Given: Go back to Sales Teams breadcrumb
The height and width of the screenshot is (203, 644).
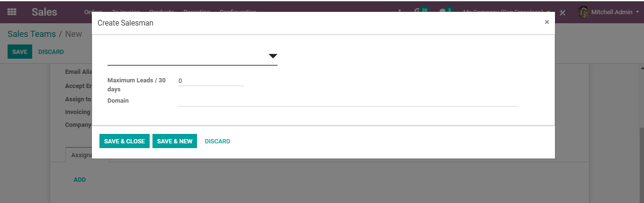Looking at the screenshot, I should pyautogui.click(x=32, y=34).
